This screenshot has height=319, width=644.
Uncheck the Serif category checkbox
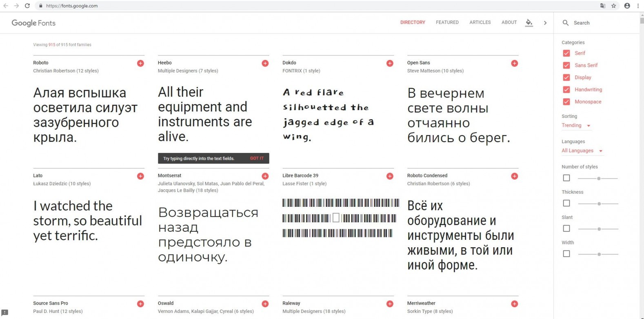[x=566, y=53]
